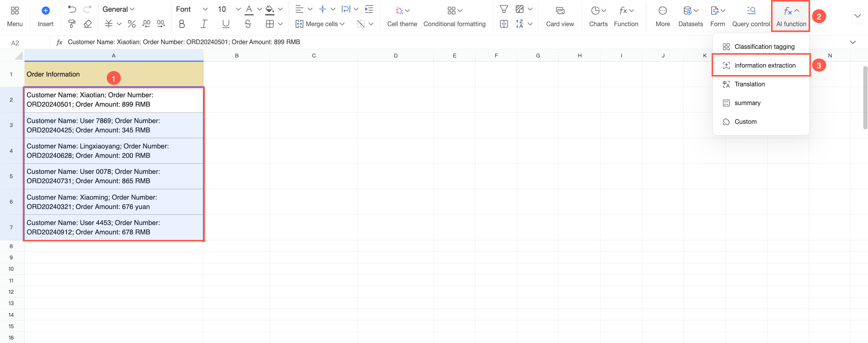Click the eraser clear-format icon
This screenshot has height=343, width=868.
click(x=88, y=24)
